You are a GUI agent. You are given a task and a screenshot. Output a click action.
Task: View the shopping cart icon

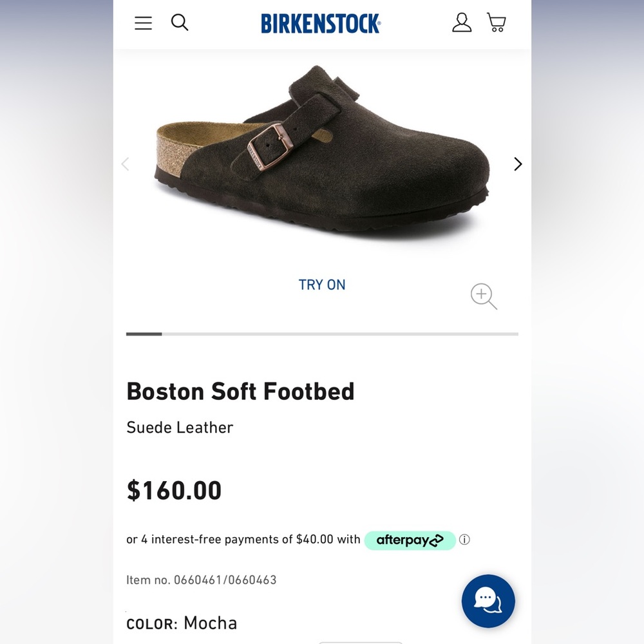click(495, 23)
